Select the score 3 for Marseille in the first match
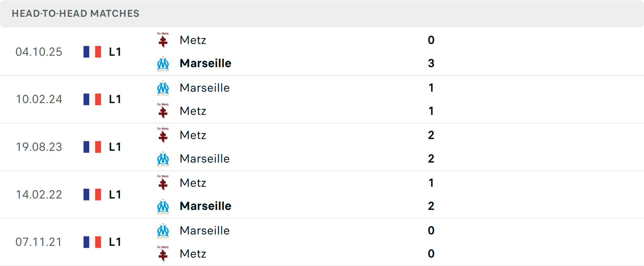This screenshot has width=644, height=266. coord(431,63)
